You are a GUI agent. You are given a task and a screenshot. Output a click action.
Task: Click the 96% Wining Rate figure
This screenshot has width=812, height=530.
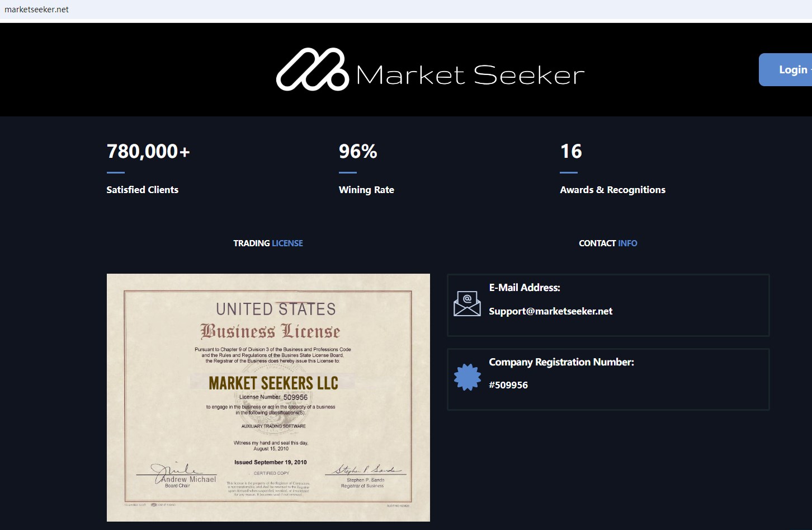point(358,152)
